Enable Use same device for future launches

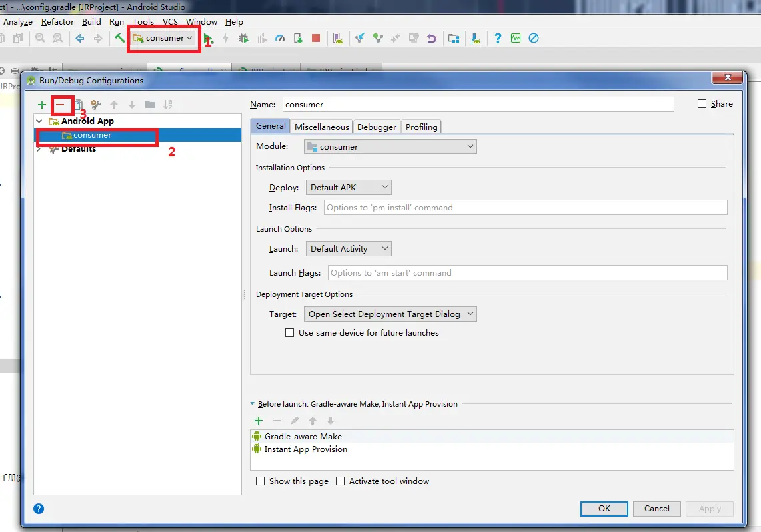coord(290,333)
